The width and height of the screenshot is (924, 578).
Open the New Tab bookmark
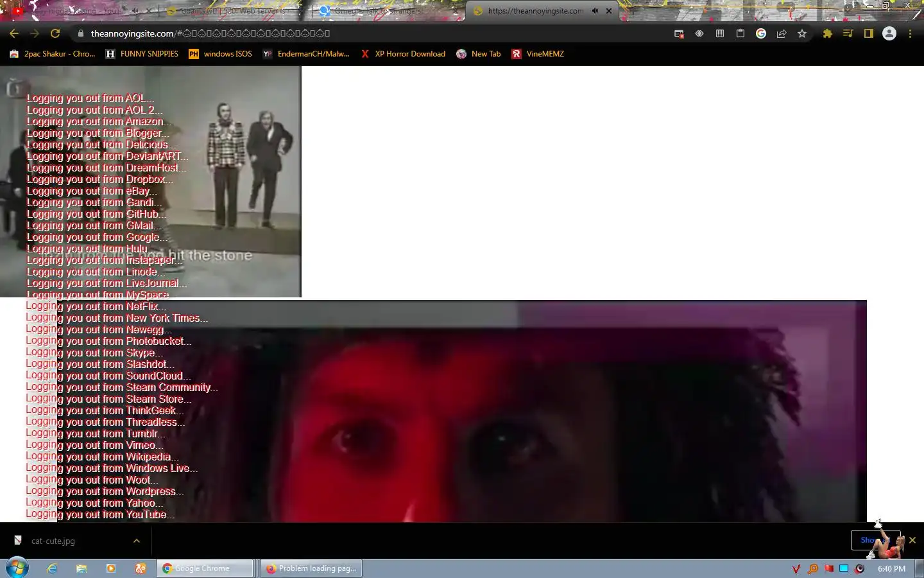(479, 54)
